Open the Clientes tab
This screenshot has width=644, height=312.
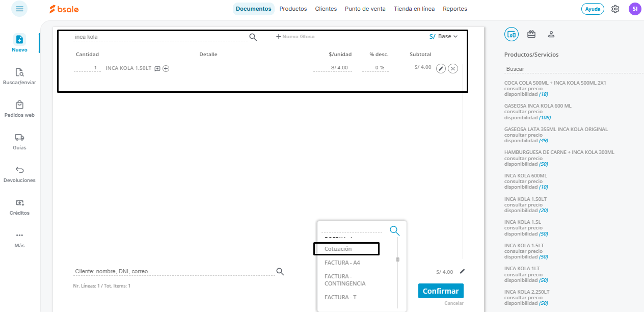[326, 9]
